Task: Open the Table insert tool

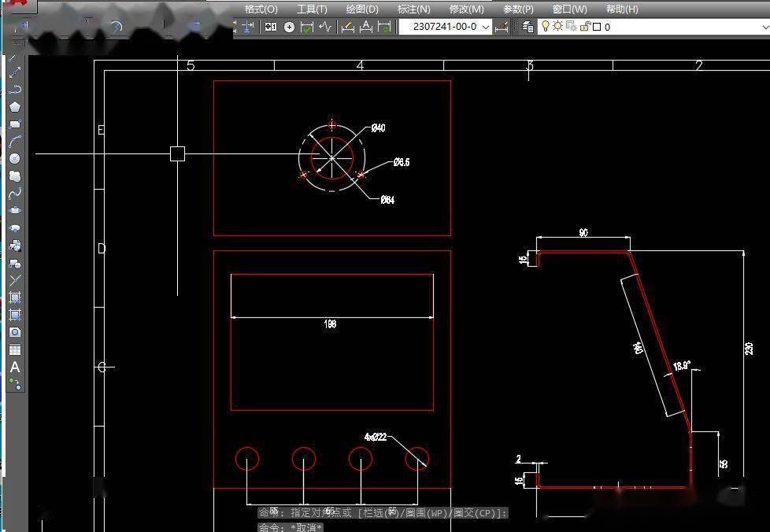Action: pos(15,349)
